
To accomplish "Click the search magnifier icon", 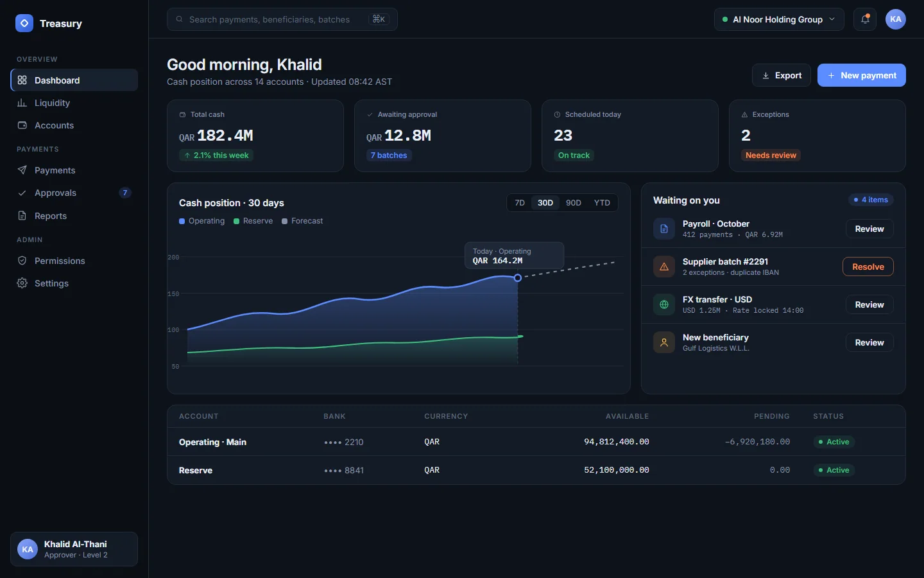I will pyautogui.click(x=180, y=19).
